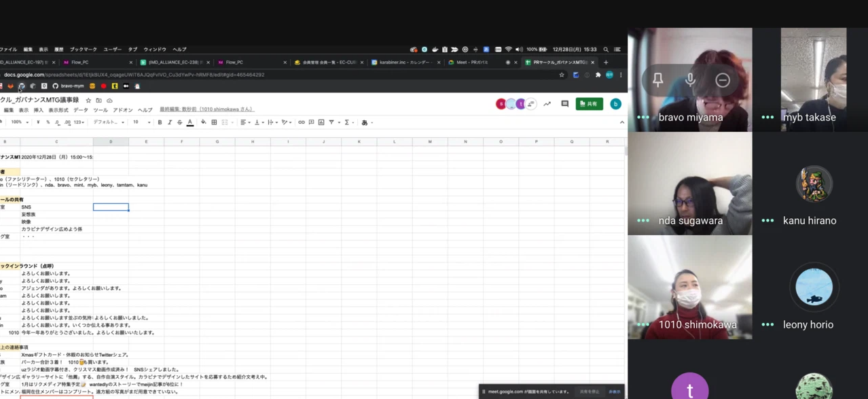Viewport: 868px width, 399px height.
Task: Stop screen sharing with 共有を停止
Action: pyautogui.click(x=590, y=392)
